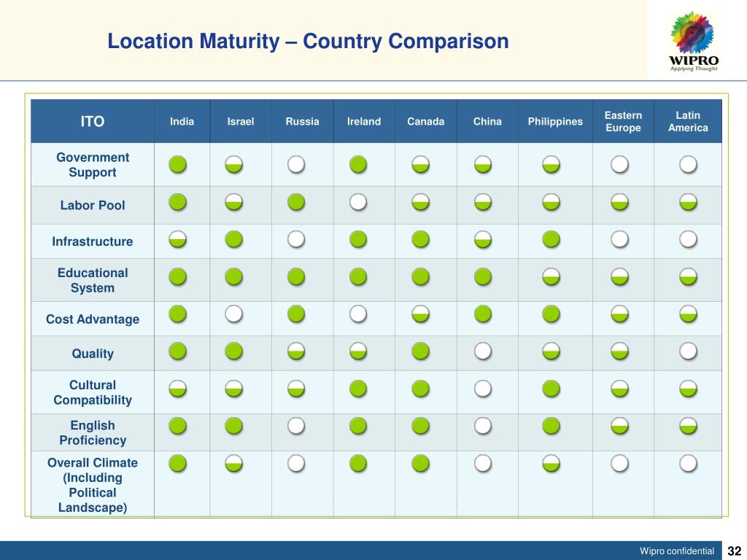Click the Canada column header

[426, 122]
